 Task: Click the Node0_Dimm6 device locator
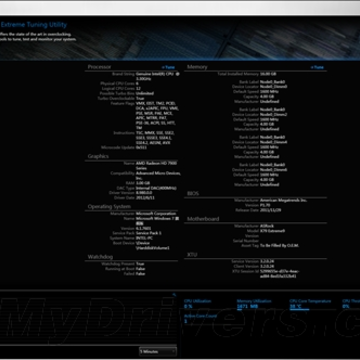[x=274, y=170]
